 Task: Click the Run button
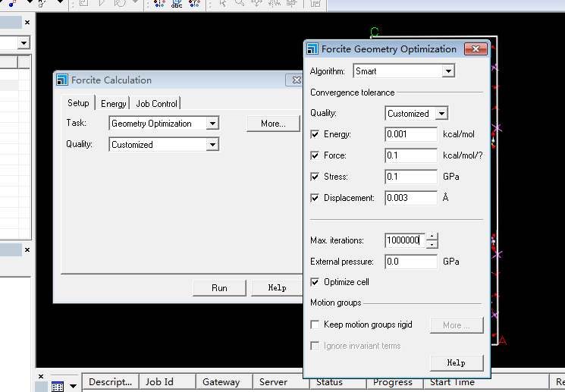pos(219,288)
